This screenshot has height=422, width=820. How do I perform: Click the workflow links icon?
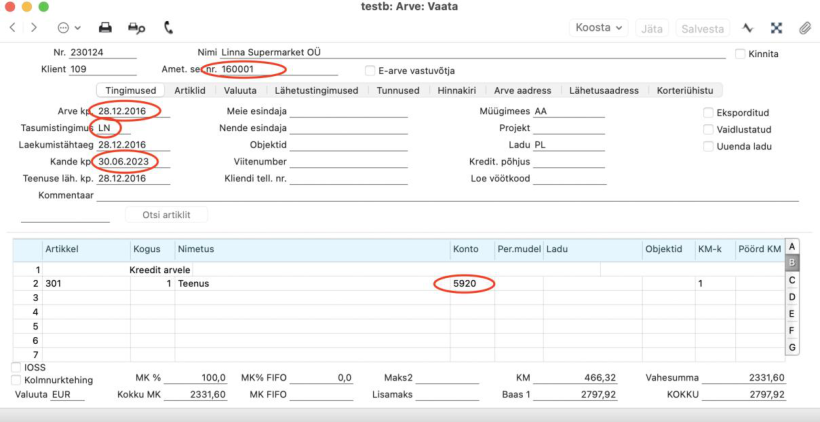(777, 28)
